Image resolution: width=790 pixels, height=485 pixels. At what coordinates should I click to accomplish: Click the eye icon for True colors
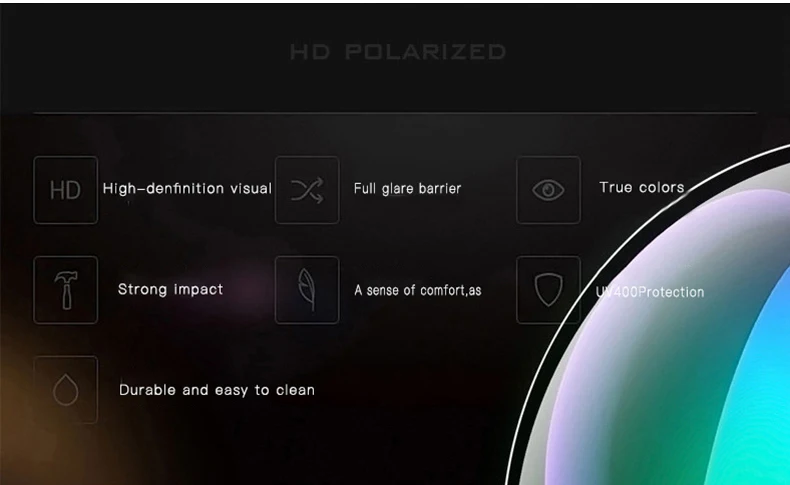(x=548, y=190)
